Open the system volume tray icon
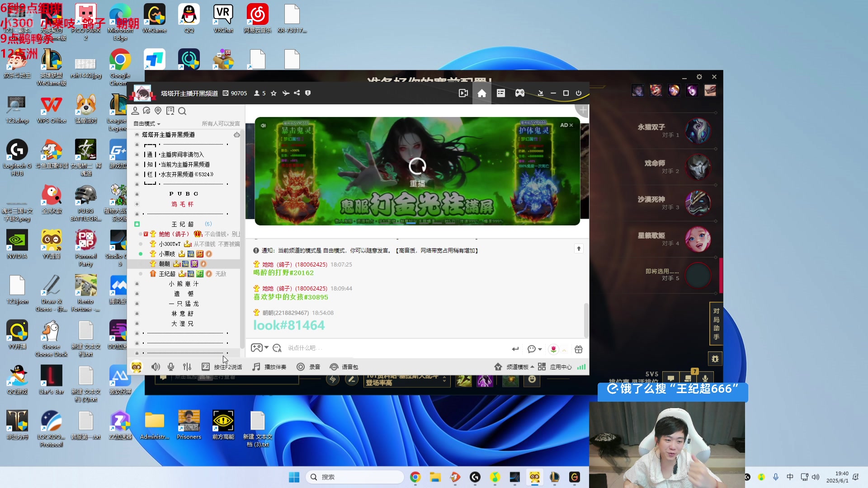868x488 pixels. click(816, 477)
